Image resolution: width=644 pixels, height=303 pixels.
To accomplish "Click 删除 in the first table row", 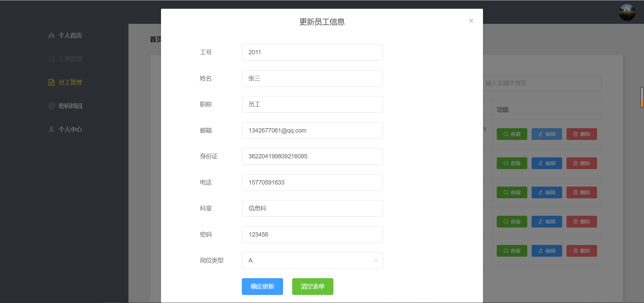I will (582, 134).
